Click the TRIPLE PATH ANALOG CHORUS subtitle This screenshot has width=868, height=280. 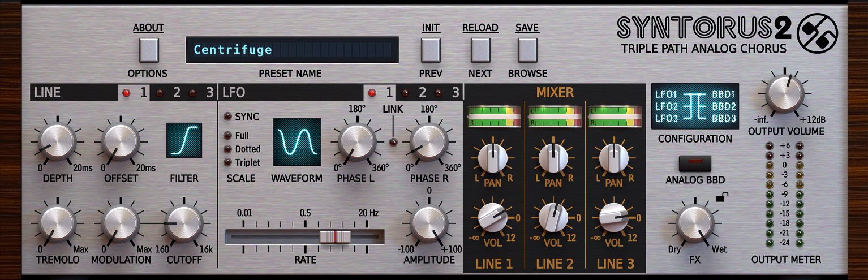click(704, 49)
